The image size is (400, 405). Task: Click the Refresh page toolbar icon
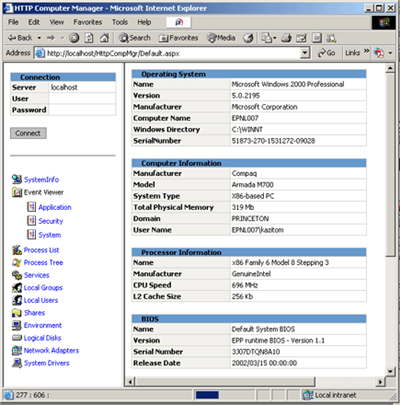[89, 38]
